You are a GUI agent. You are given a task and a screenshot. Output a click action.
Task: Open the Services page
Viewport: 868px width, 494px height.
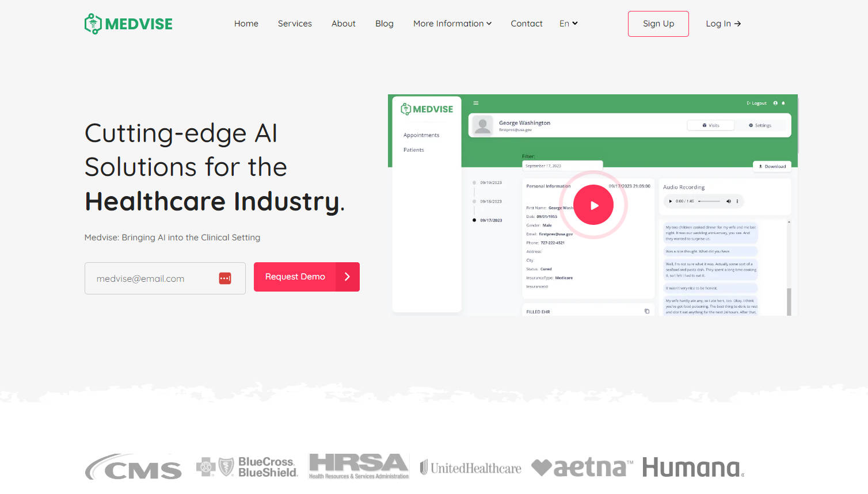pos(295,24)
